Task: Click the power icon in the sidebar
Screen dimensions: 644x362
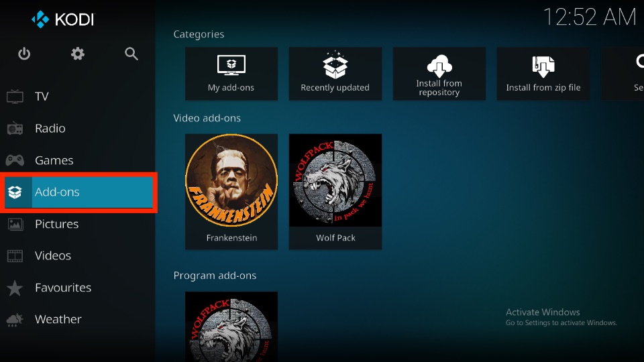Action: tap(24, 54)
